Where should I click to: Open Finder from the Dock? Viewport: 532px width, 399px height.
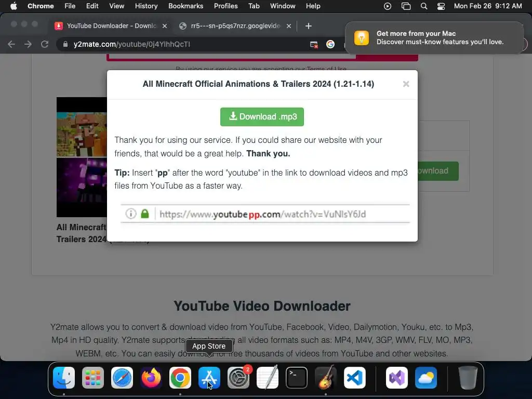[64, 378]
